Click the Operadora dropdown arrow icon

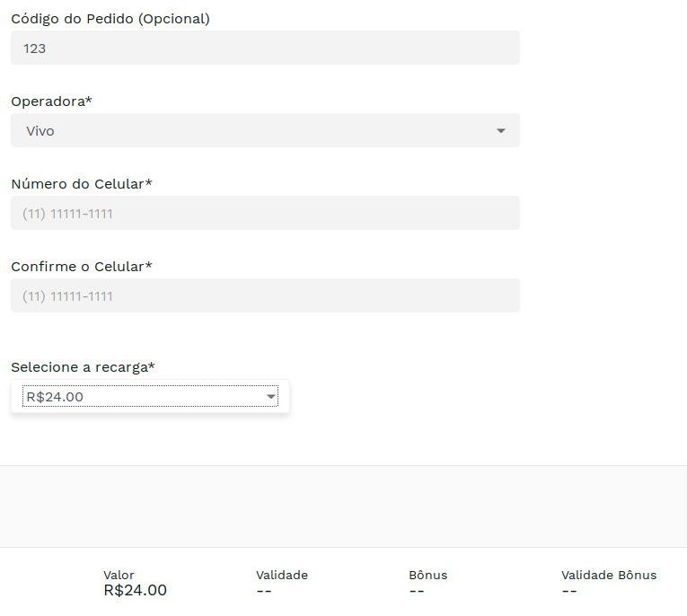point(501,131)
